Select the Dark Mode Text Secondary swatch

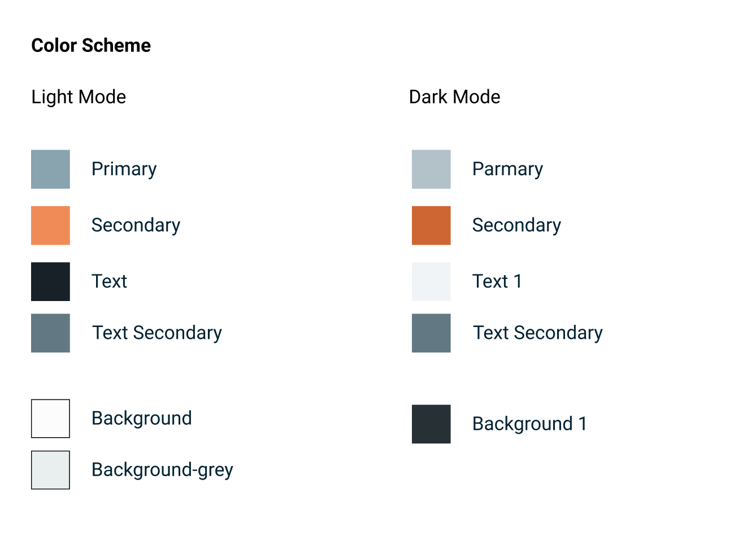[x=431, y=333]
